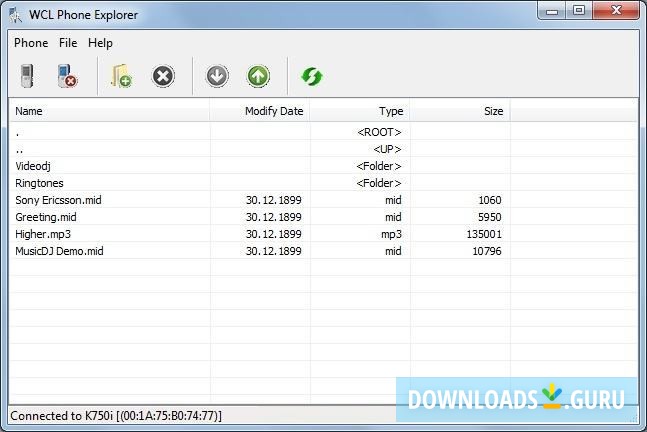Click the green refresh icon
This screenshot has width=647, height=432.
click(312, 76)
